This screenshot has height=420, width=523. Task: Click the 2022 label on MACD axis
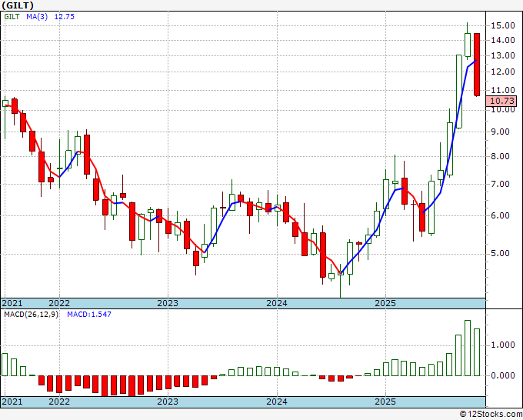(59, 402)
